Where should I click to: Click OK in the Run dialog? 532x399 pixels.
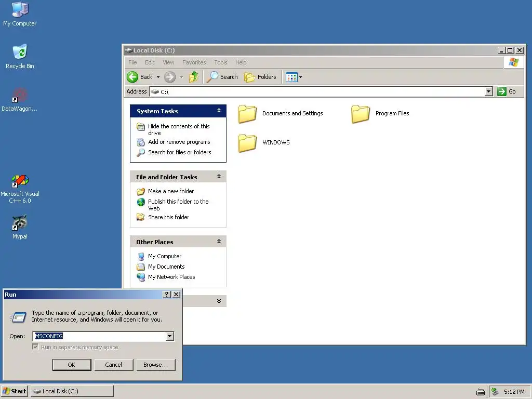[72, 365]
